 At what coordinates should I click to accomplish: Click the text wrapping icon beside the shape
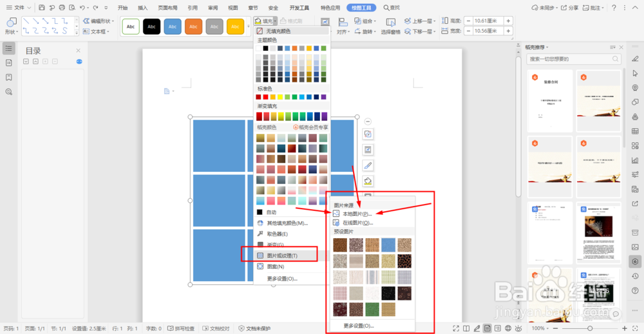(368, 150)
